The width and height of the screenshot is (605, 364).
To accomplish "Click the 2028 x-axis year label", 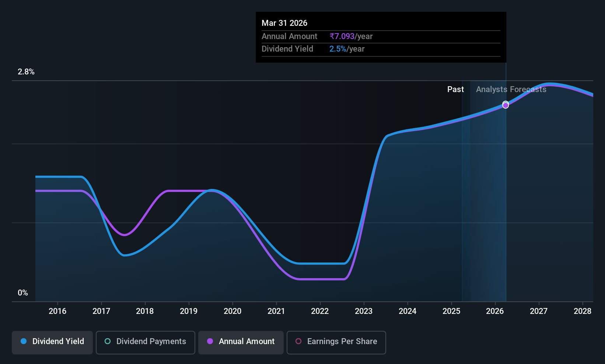I will tap(583, 311).
